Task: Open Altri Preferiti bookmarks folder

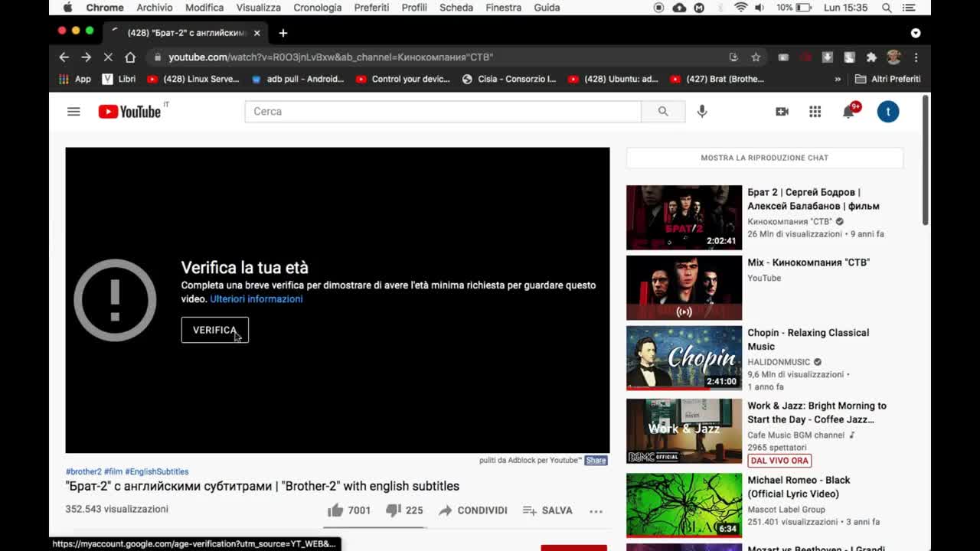Action: click(x=887, y=79)
